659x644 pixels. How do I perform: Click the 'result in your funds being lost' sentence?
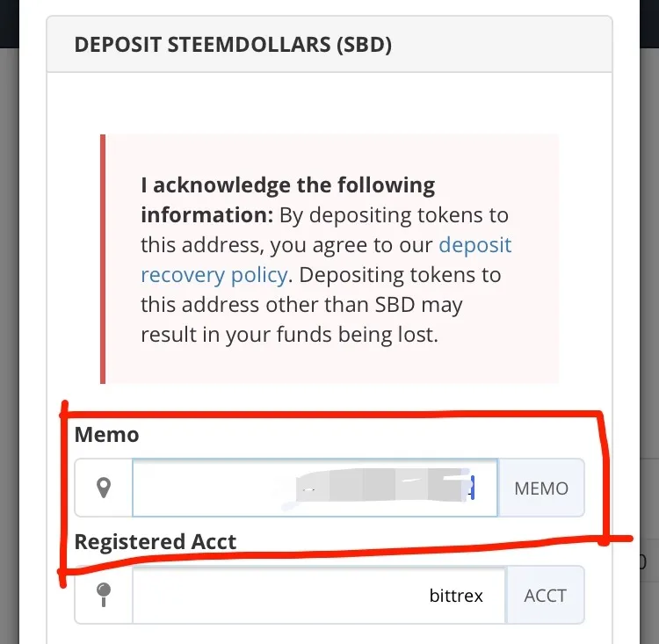click(289, 335)
